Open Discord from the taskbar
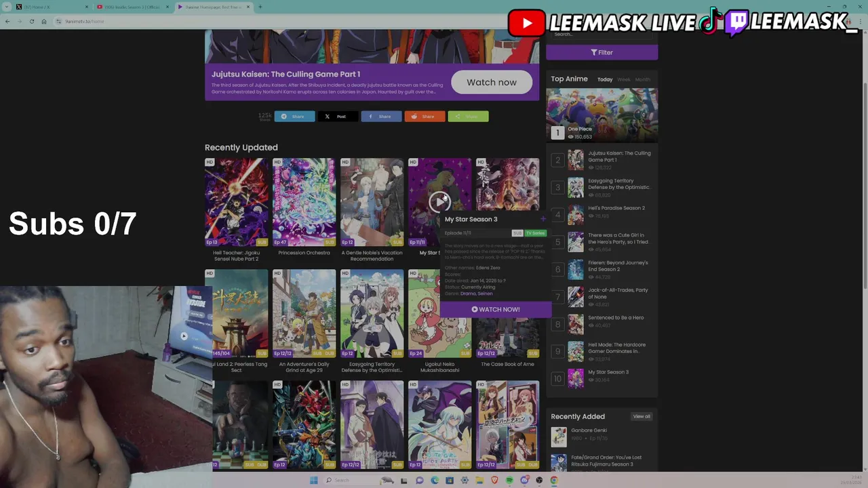This screenshot has height=488, width=868. point(524,480)
